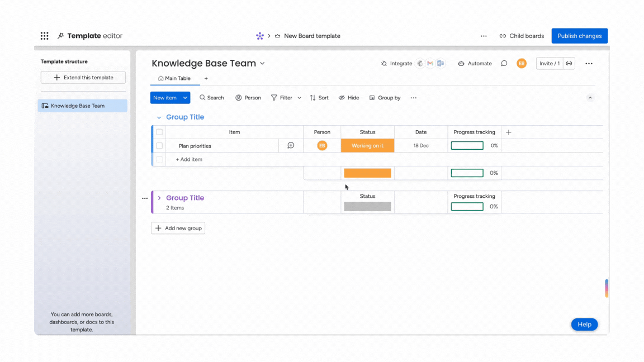This screenshot has width=644, height=362.
Task: Open group options three-dot menu
Action: [x=145, y=198]
